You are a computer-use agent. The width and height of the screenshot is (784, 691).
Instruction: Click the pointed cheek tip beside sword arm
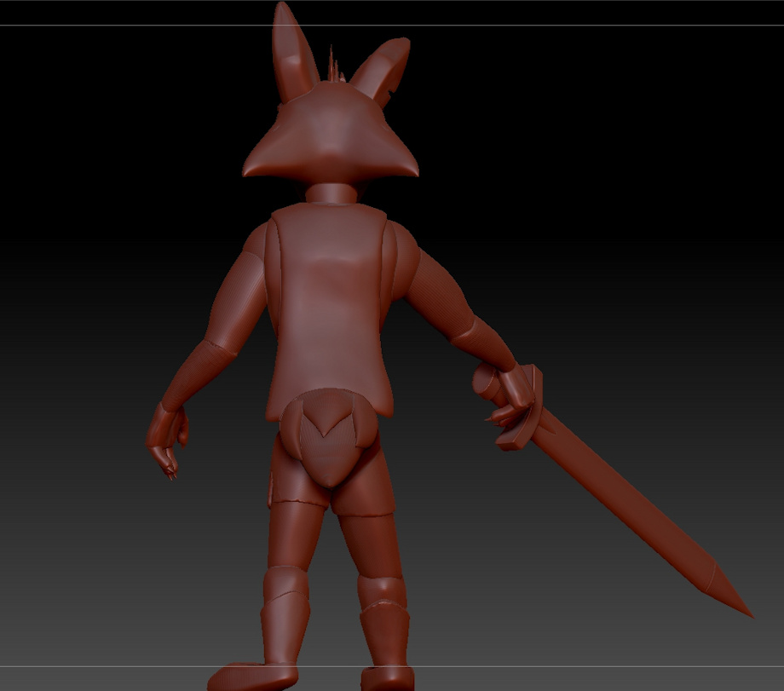(407, 167)
